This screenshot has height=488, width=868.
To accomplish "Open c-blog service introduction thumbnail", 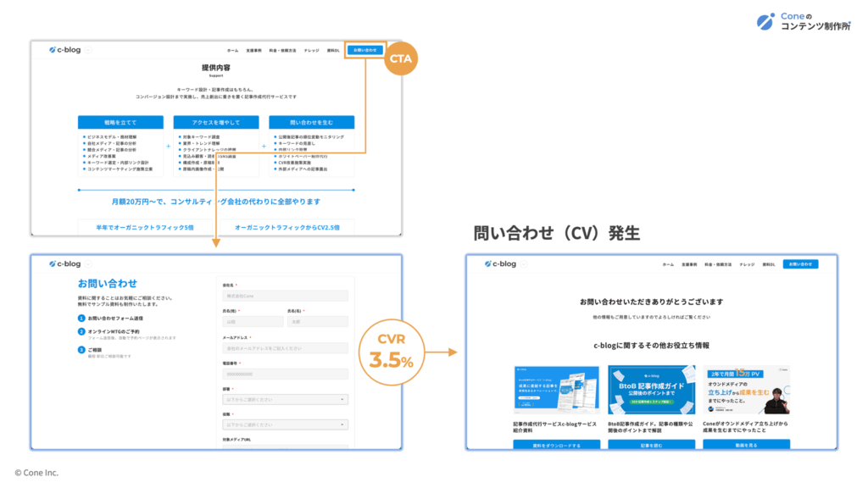I will tap(556, 390).
